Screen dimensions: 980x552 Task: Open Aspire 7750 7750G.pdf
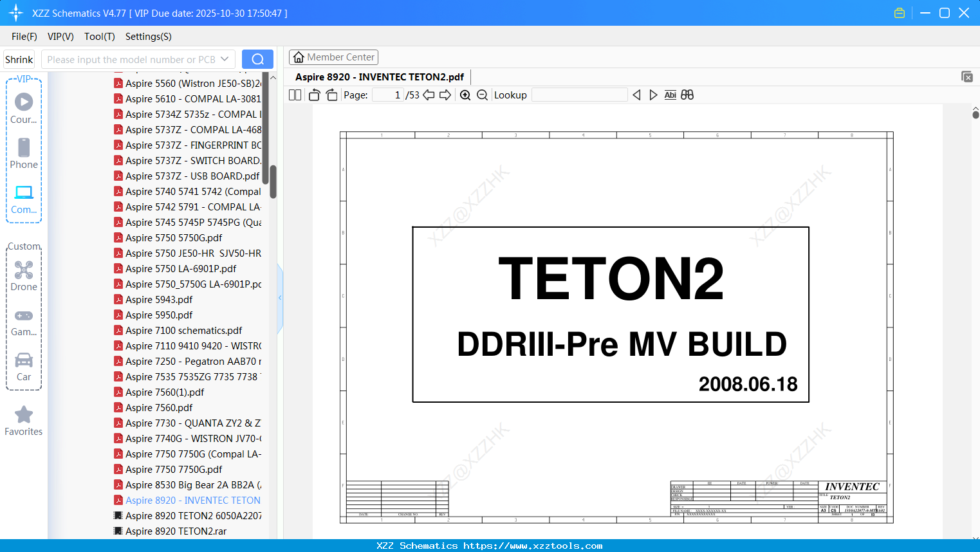point(168,470)
